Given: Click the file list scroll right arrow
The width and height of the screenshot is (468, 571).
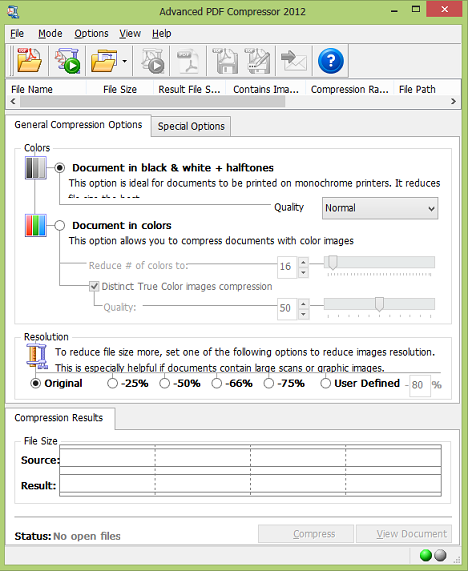Looking at the screenshot, I should 453,101.
